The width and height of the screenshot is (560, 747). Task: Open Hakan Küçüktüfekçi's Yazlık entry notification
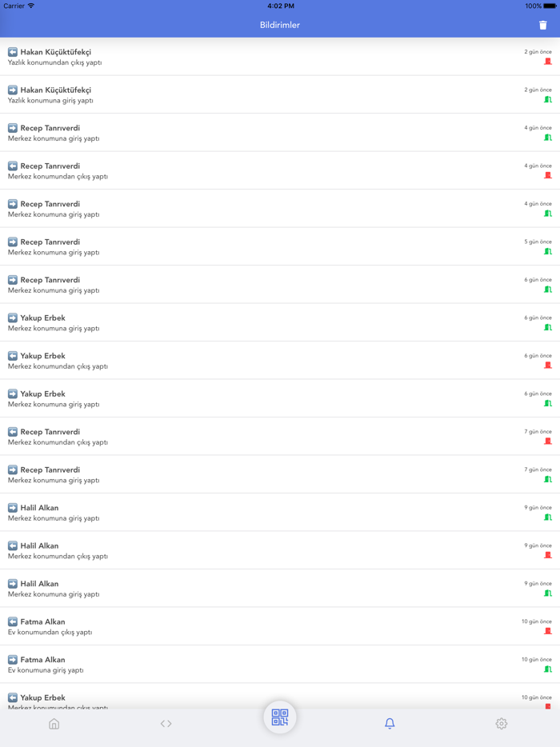pyautogui.click(x=240, y=94)
